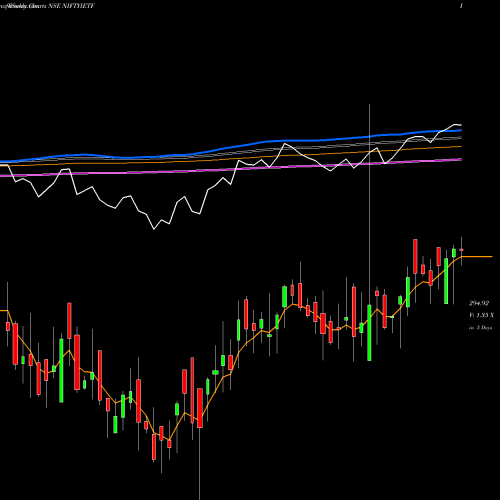Screen dimensions: 500x500
Task: Click the magenta moving average line
Action: point(231,169)
